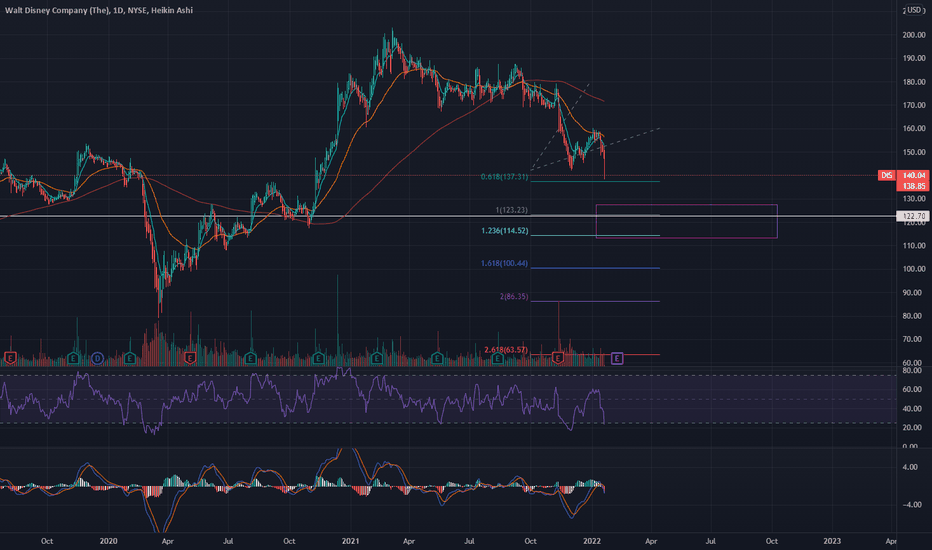This screenshot has width=932, height=550.
Task: Open the USD currency selector
Action: 915,10
